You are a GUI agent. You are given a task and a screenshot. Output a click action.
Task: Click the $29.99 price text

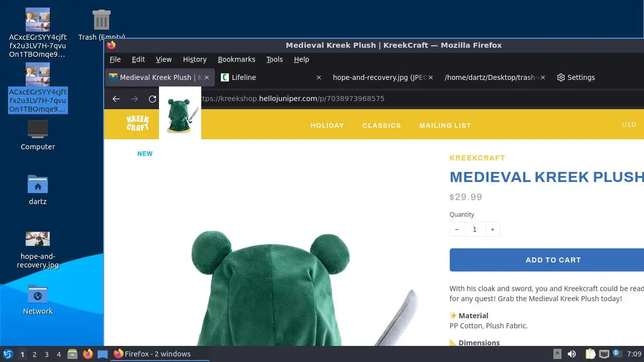pyautogui.click(x=466, y=197)
